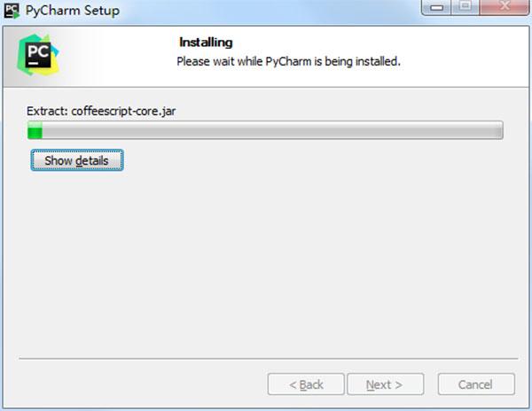Click the Installing heading
Image resolution: width=532 pixels, height=411 pixels.
[x=206, y=43]
